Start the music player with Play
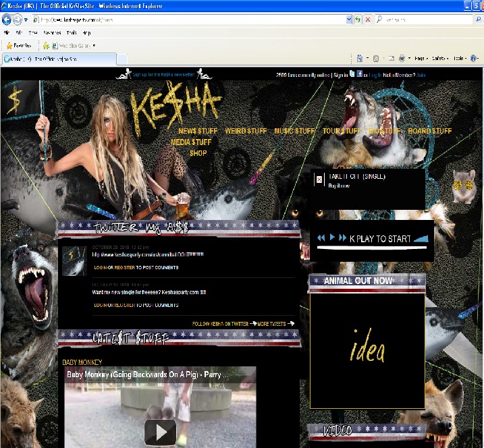Viewport: 484px width, 448px height. [332, 237]
